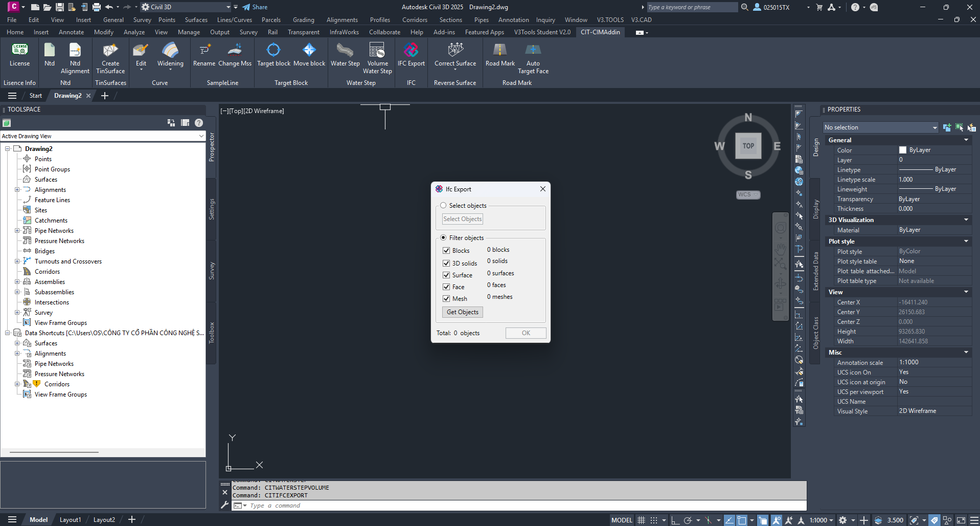The height and width of the screenshot is (526, 980).
Task: Click the ByLayer color swatch
Action: click(x=903, y=150)
